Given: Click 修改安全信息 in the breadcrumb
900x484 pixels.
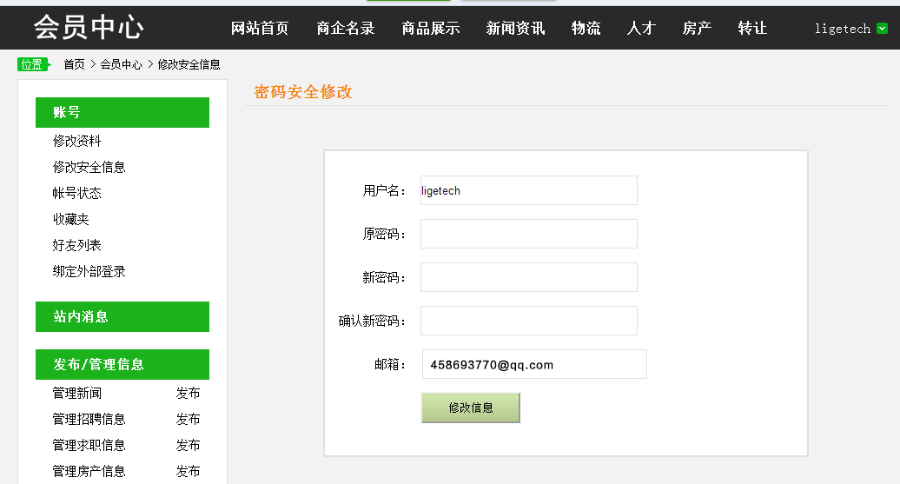Looking at the screenshot, I should coord(189,64).
